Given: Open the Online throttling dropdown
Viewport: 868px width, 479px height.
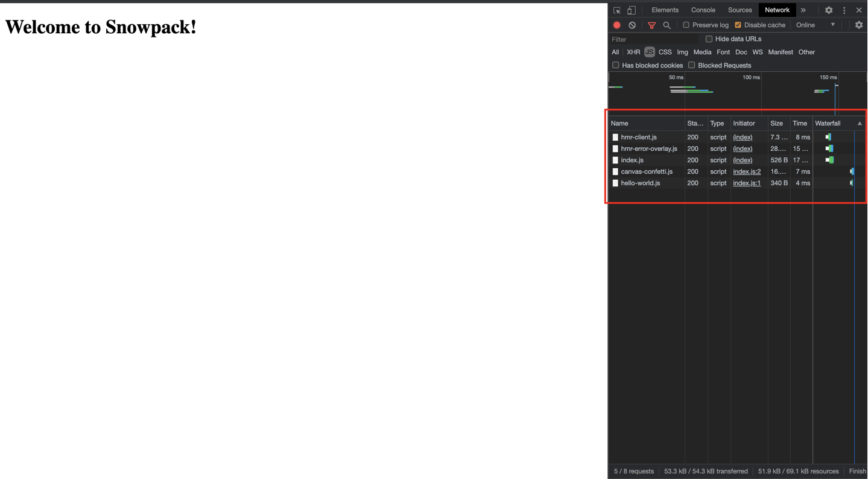Looking at the screenshot, I should 816,25.
